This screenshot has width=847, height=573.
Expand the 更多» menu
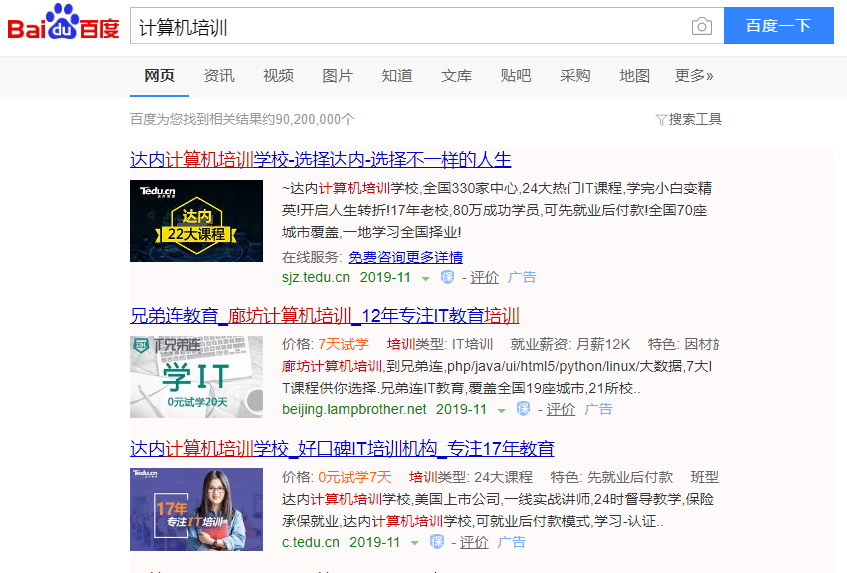click(694, 76)
